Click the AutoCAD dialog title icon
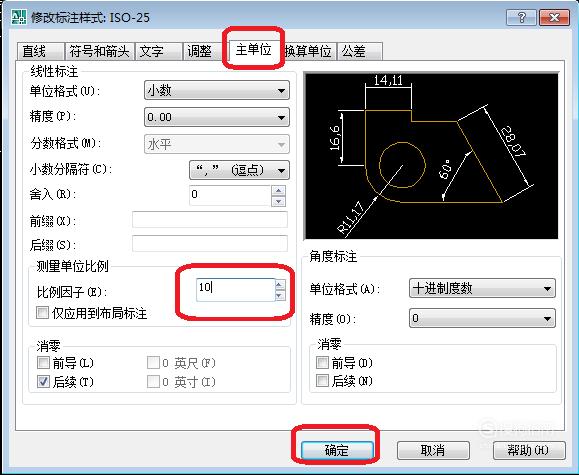Viewport: 579px width, 475px height. (x=18, y=17)
